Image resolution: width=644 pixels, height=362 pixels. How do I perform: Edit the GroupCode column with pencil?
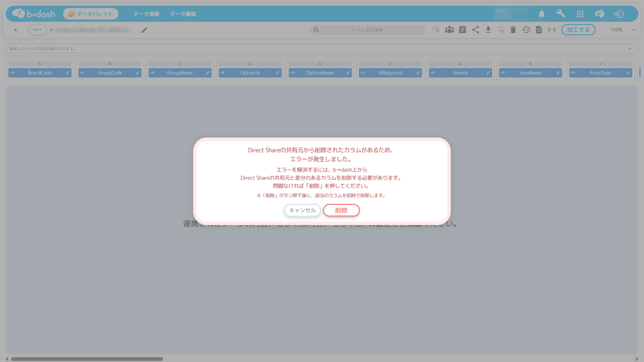click(x=138, y=73)
